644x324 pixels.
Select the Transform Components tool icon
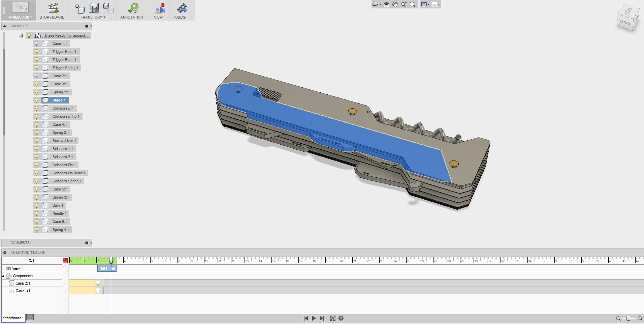79,8
